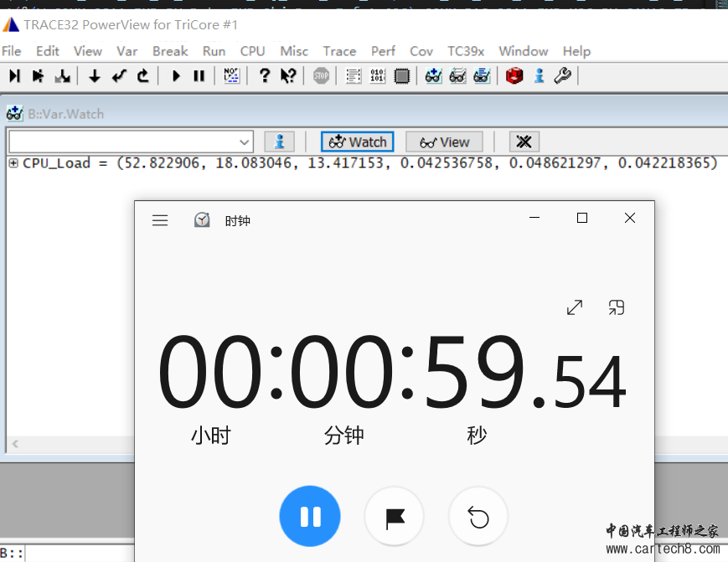Click the Break (pause) toolbar icon
The image size is (728, 562).
pyautogui.click(x=199, y=76)
